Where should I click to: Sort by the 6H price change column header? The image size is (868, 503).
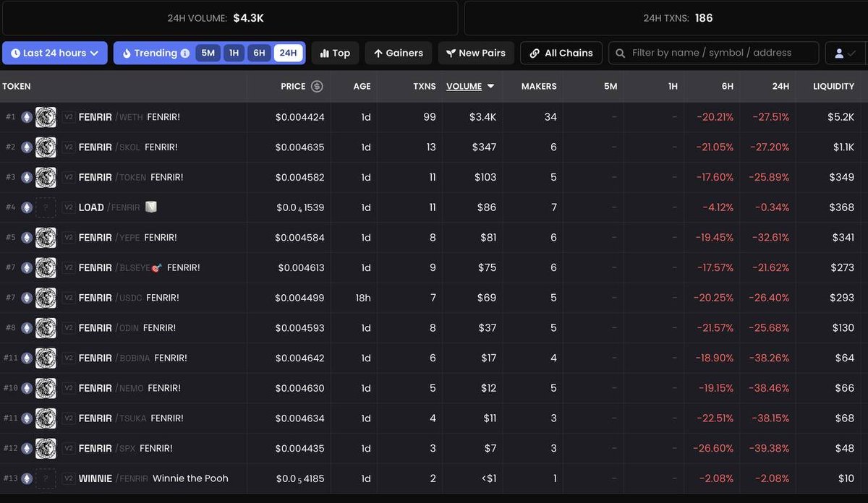tap(727, 86)
